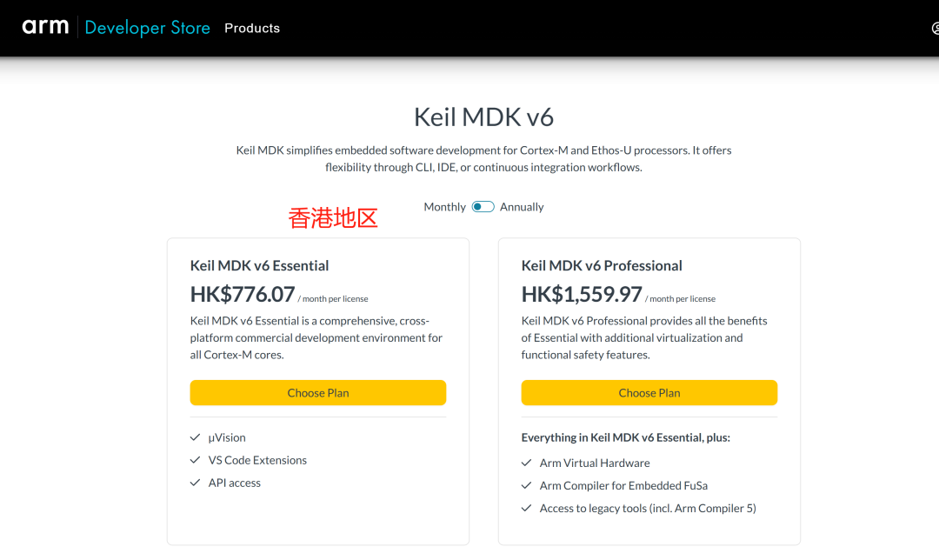This screenshot has width=939, height=560.
Task: Open the Products menu
Action: pos(252,28)
